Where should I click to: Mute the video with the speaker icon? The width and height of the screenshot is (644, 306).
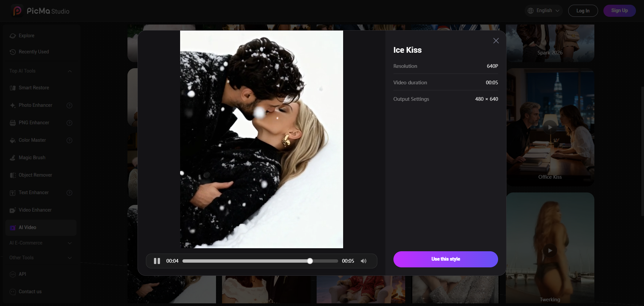point(364,261)
